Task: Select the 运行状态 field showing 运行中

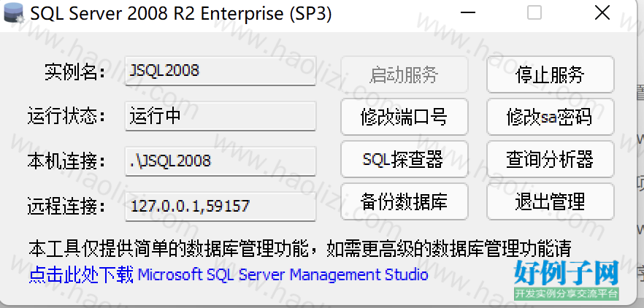Action: [221, 116]
